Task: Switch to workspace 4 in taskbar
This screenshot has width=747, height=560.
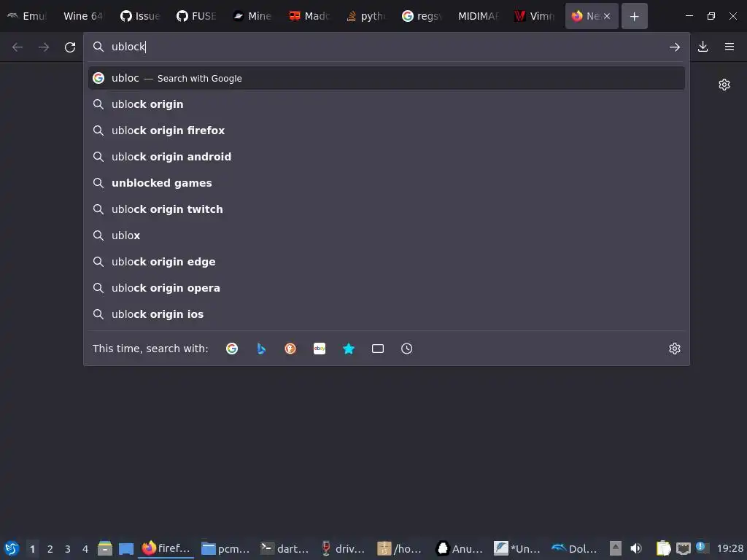Action: (85, 549)
